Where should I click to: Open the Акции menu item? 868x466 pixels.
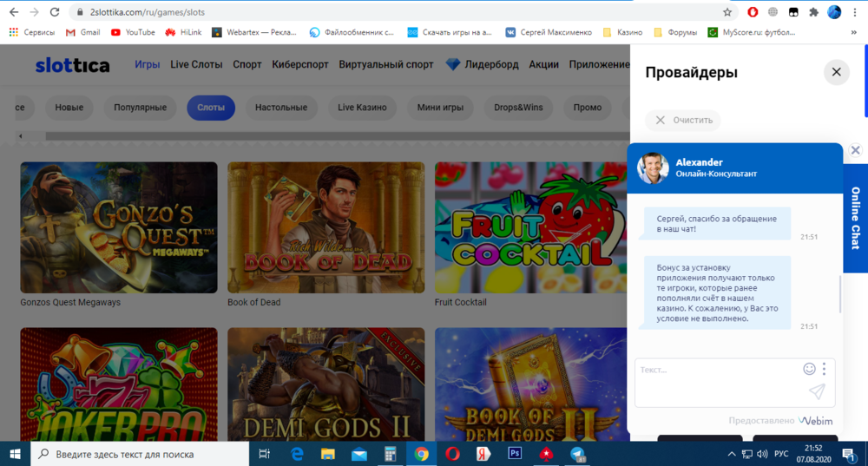pos(543,64)
